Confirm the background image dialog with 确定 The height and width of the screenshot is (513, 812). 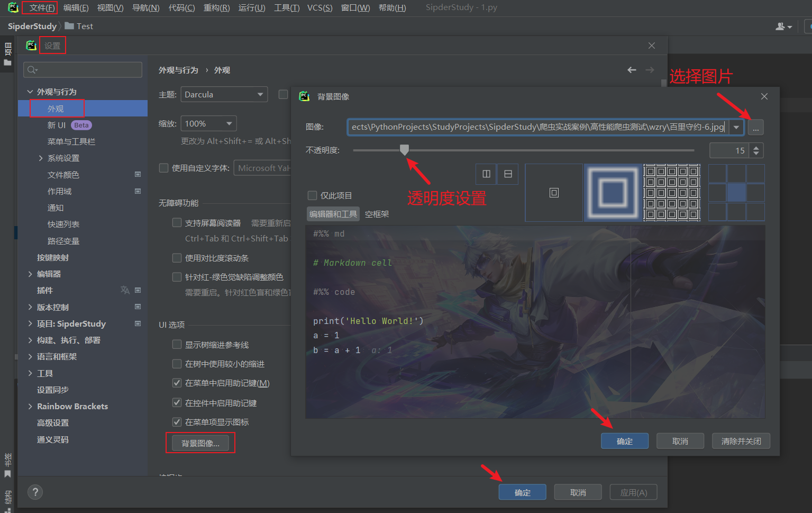[x=625, y=441]
